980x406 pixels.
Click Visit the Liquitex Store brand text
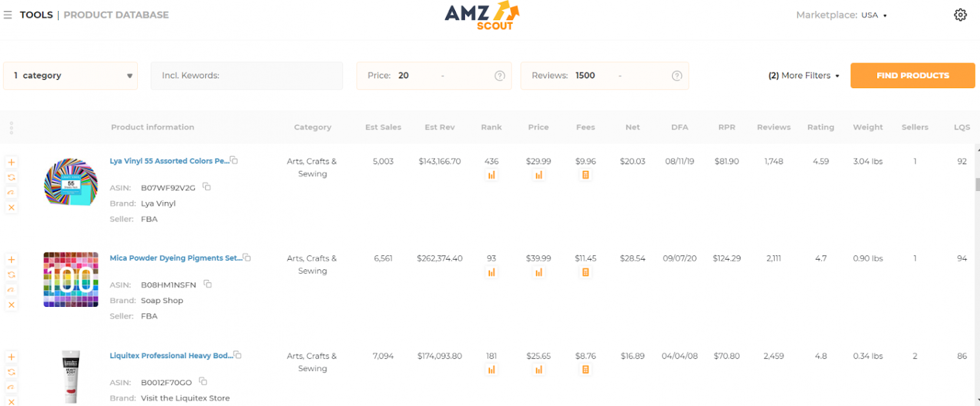click(x=185, y=398)
